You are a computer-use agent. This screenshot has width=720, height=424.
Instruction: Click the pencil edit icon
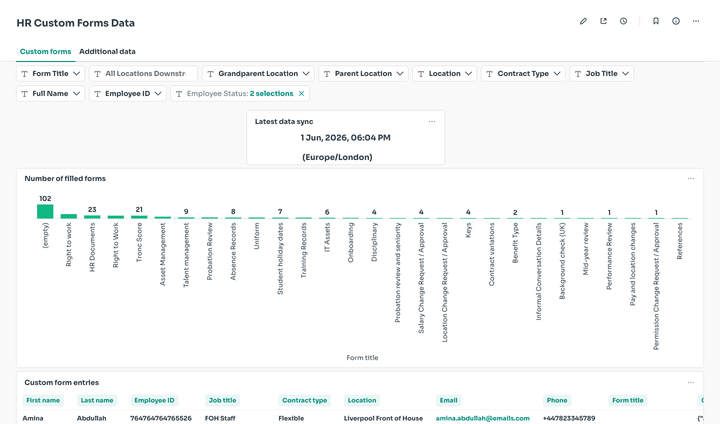(583, 21)
